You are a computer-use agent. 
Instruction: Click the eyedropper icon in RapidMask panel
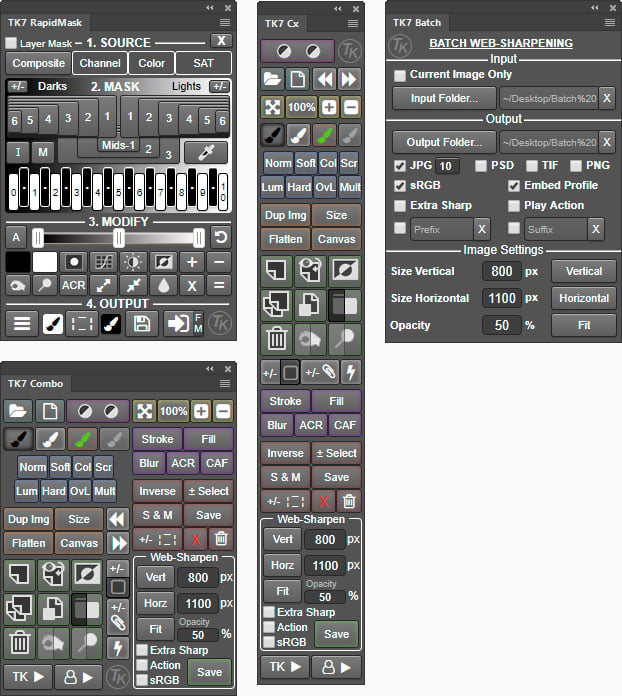[x=206, y=152]
